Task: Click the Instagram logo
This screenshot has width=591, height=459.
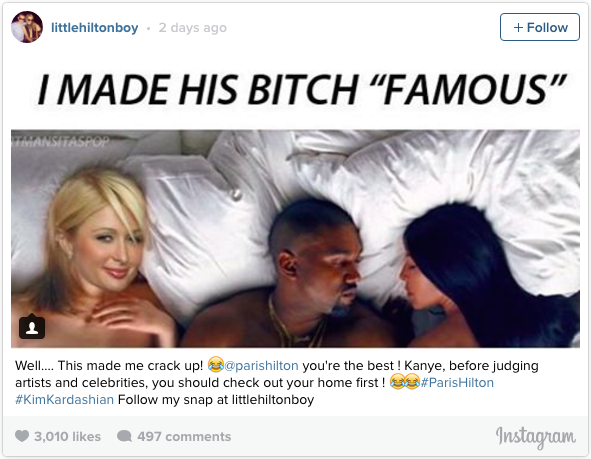Action: [536, 437]
